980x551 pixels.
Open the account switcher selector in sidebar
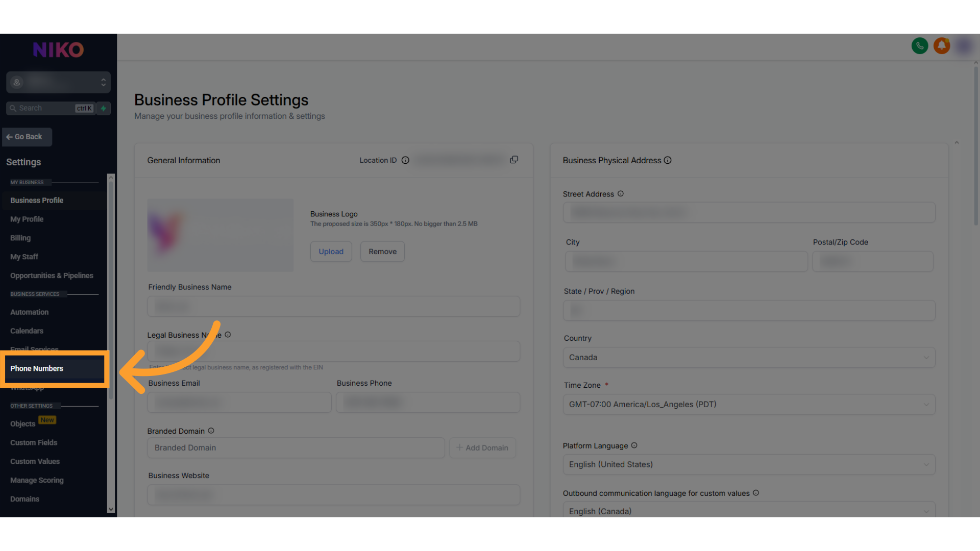pyautogui.click(x=58, y=82)
